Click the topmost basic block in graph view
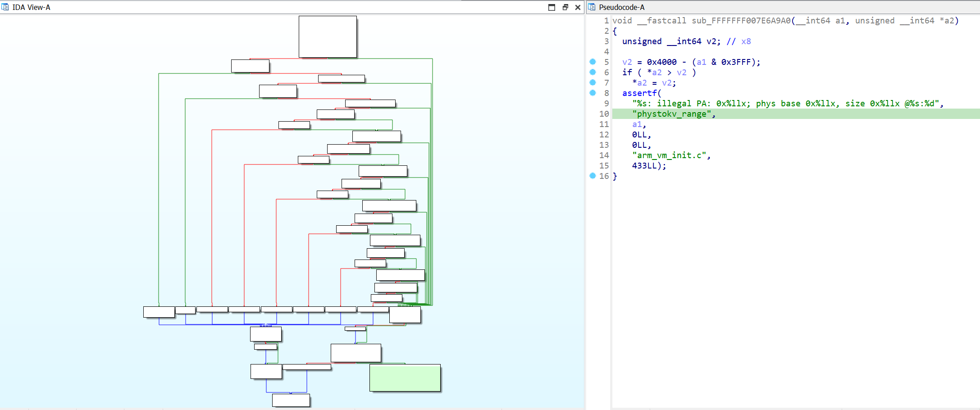980x410 pixels. click(x=328, y=36)
